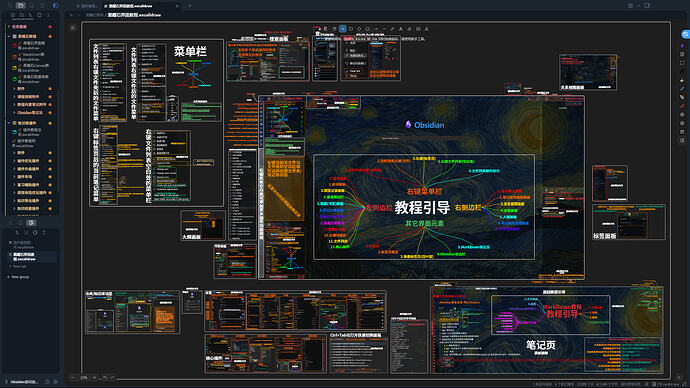
Task: Open the Excalidraw hamburger menu on canvas
Action: [x=73, y=28]
